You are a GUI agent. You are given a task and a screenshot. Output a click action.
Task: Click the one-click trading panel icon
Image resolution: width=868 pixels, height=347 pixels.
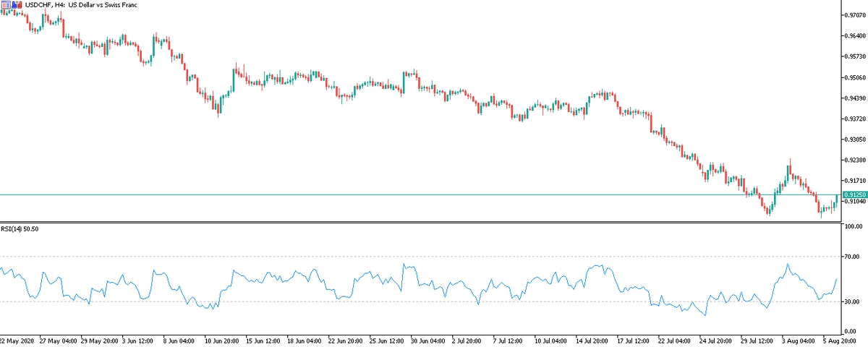(5, 5)
